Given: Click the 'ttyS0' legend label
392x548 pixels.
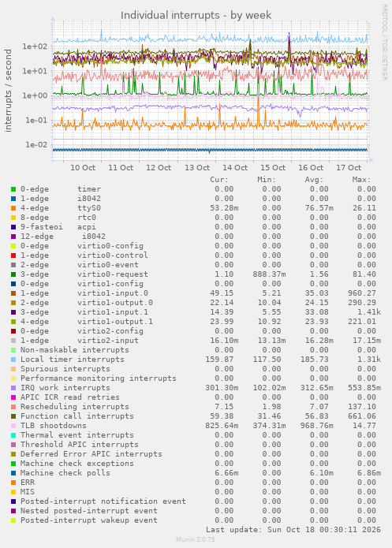Looking at the screenshot, I should (x=89, y=208).
